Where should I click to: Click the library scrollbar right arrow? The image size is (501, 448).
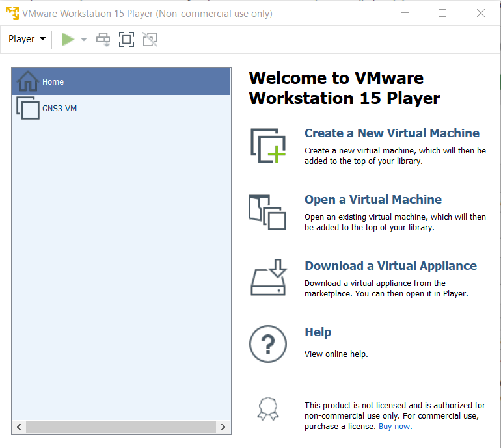(223, 427)
